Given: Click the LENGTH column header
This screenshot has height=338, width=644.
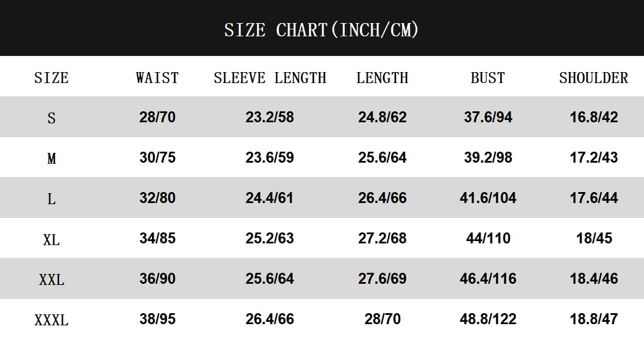Looking at the screenshot, I should coord(382,77).
